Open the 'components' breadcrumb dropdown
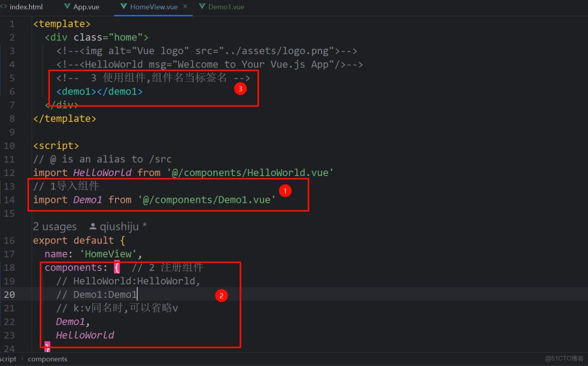588x366 pixels. [x=47, y=359]
